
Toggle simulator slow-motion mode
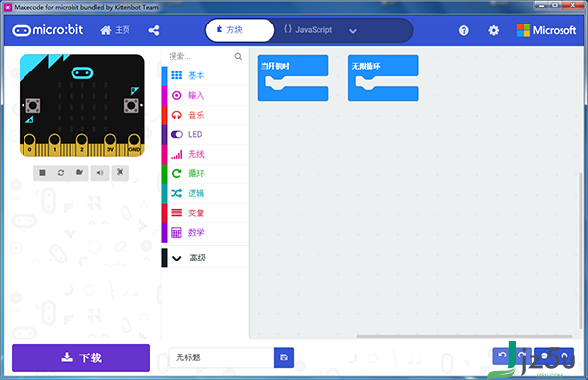click(79, 172)
